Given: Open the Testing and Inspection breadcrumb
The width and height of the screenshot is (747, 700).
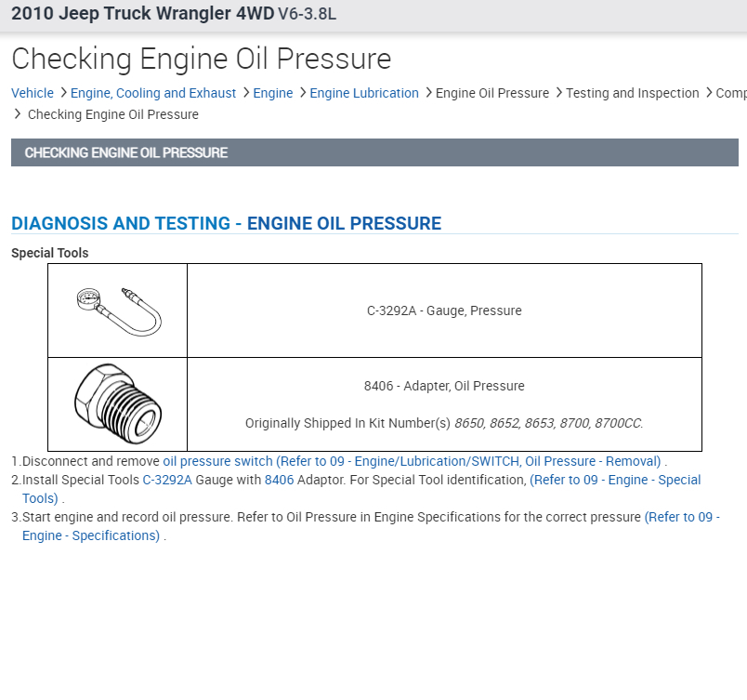Looking at the screenshot, I should tap(632, 93).
